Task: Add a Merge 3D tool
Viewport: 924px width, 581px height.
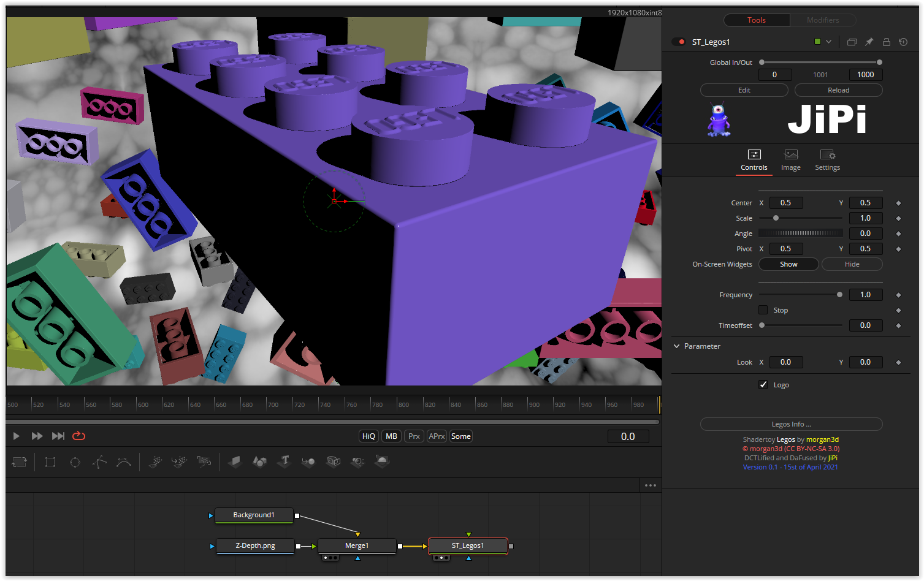Action: [308, 461]
